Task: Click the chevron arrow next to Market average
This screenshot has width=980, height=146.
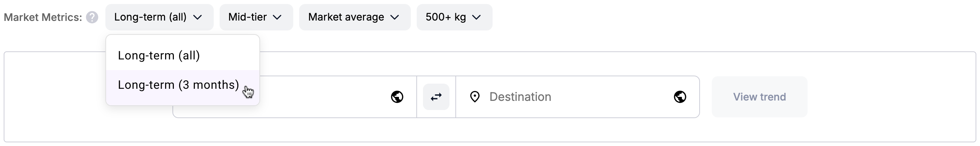Action: click(395, 18)
